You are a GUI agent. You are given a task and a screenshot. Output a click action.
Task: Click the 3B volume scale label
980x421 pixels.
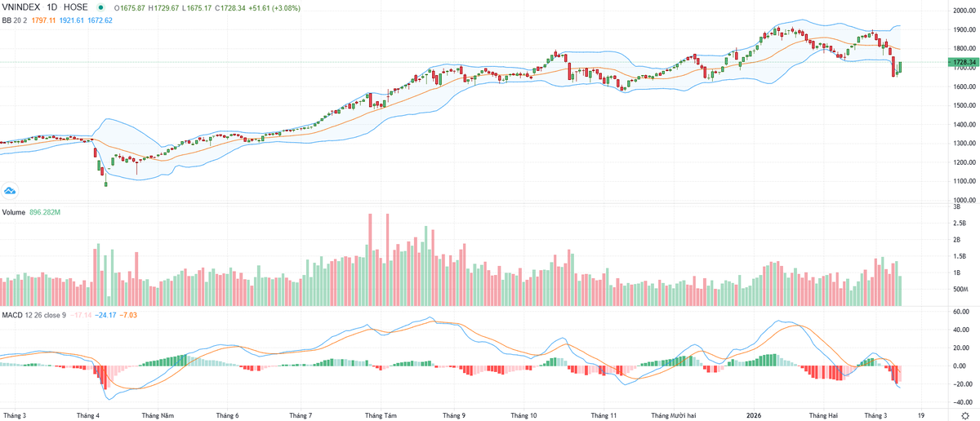coord(959,207)
